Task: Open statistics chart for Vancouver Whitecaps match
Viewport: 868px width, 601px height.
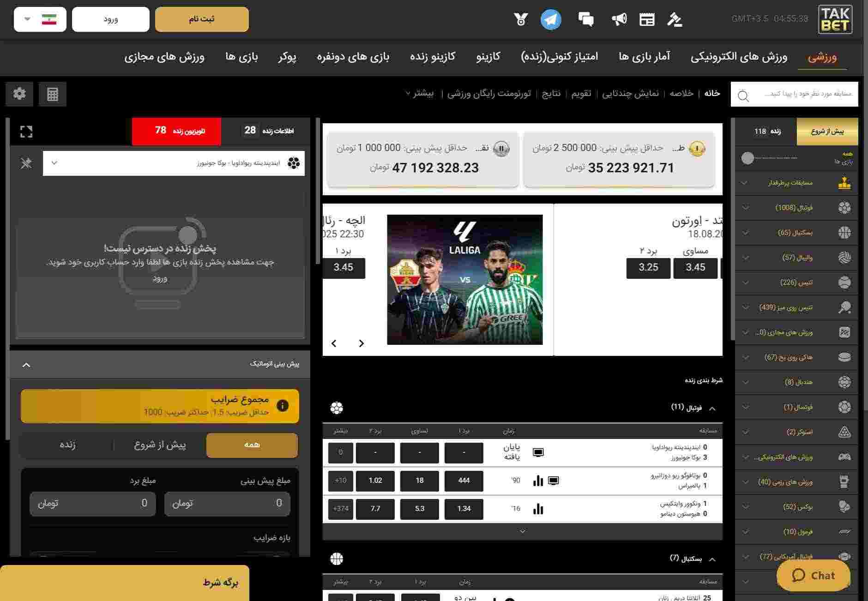Action: tap(538, 509)
